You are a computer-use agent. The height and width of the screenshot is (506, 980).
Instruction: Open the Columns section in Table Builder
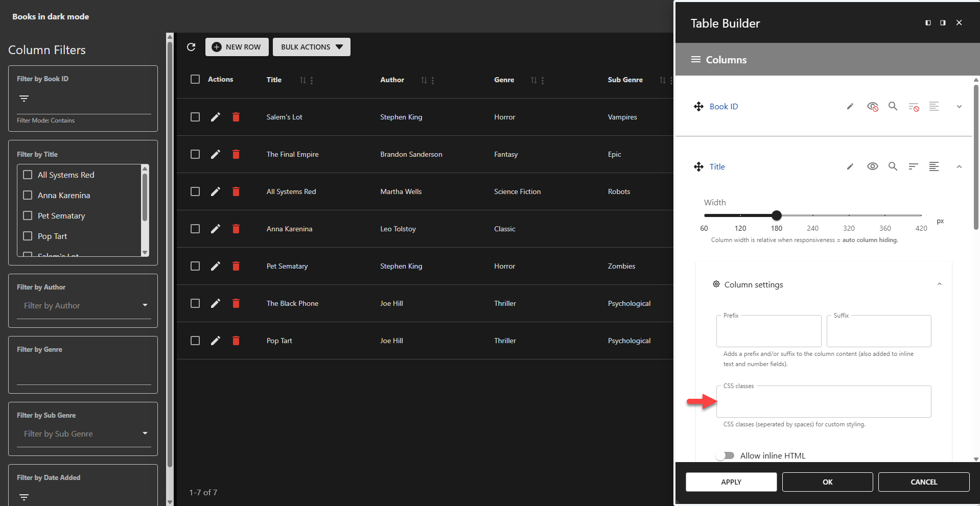click(x=726, y=59)
